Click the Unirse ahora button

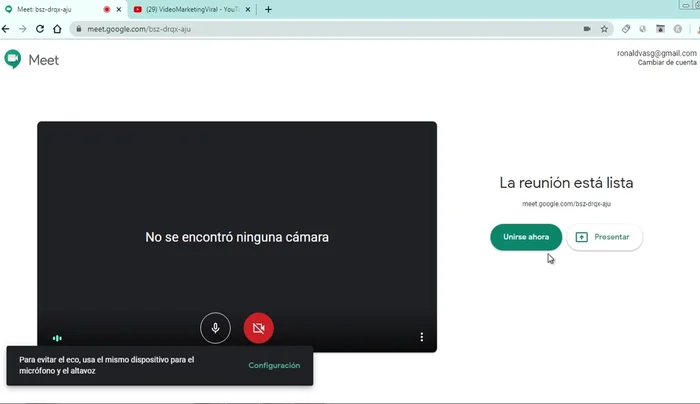(x=526, y=237)
